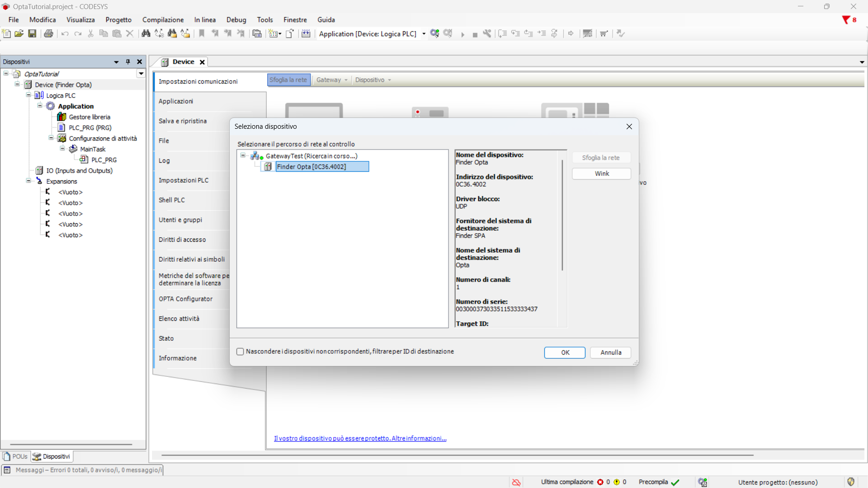Click the red notification filter icon
The width and height of the screenshot is (868, 488).
846,20
